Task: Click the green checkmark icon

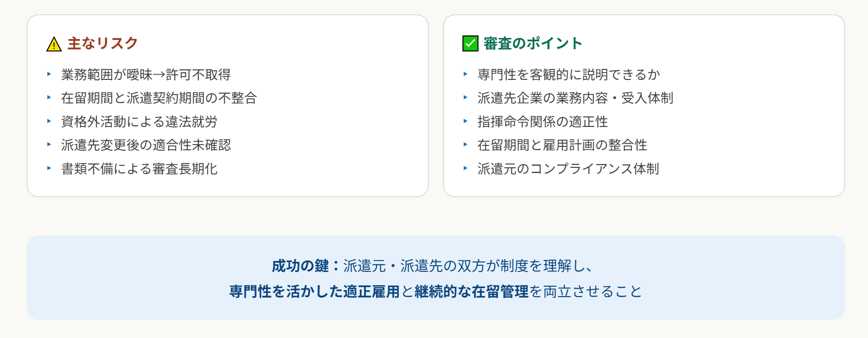Action: pos(470,43)
